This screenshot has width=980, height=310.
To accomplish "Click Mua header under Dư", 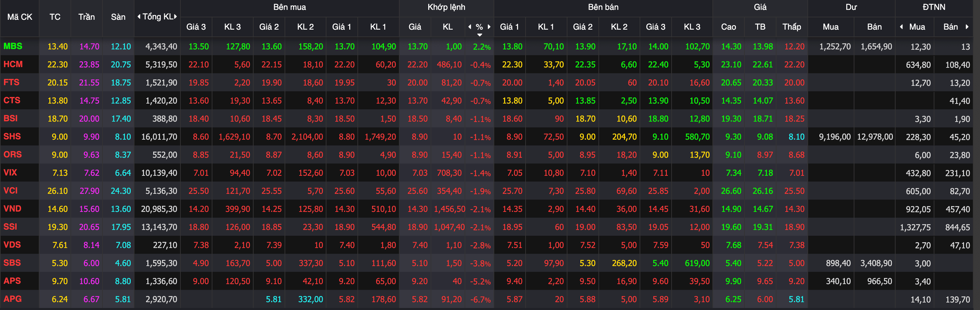I will point(831,27).
